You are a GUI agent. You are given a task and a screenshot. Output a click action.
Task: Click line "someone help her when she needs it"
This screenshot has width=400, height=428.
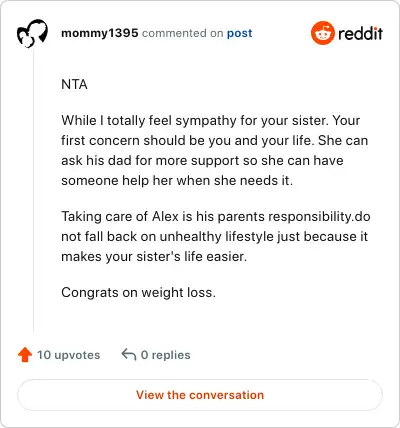pyautogui.click(x=177, y=180)
